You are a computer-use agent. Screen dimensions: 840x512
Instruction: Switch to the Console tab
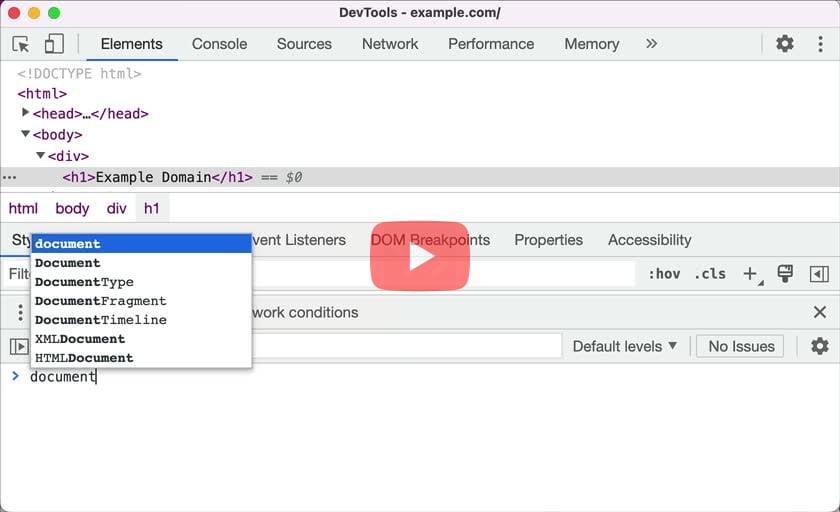220,44
